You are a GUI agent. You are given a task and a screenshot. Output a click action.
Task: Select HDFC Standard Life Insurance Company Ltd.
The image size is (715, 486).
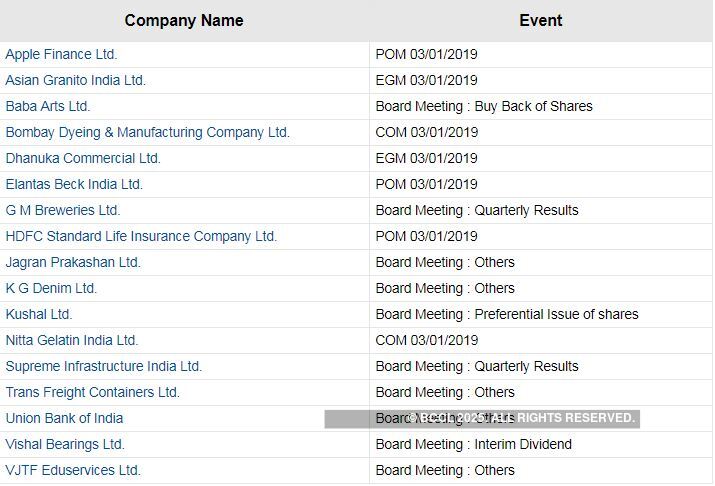141,236
